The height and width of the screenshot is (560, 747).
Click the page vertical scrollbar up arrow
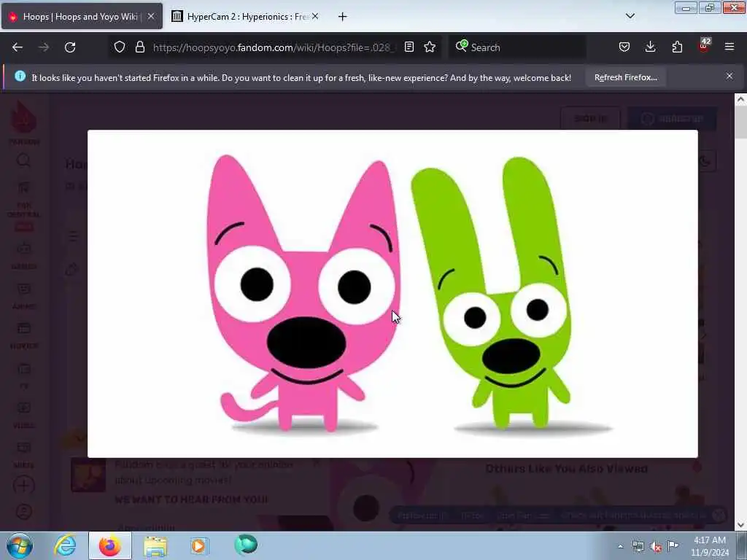click(x=740, y=99)
